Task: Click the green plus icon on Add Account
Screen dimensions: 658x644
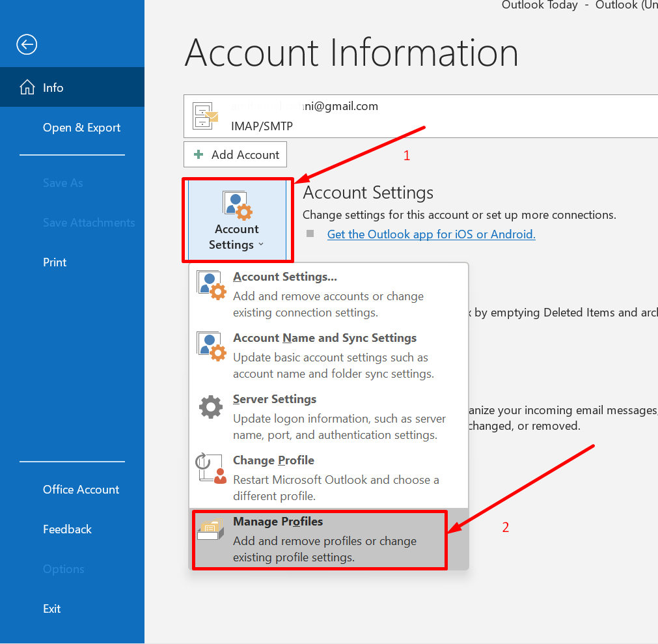Action: click(x=199, y=154)
